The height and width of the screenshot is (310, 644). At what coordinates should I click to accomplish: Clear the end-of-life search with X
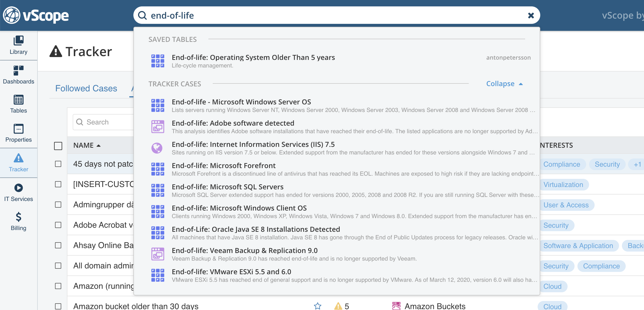[531, 15]
